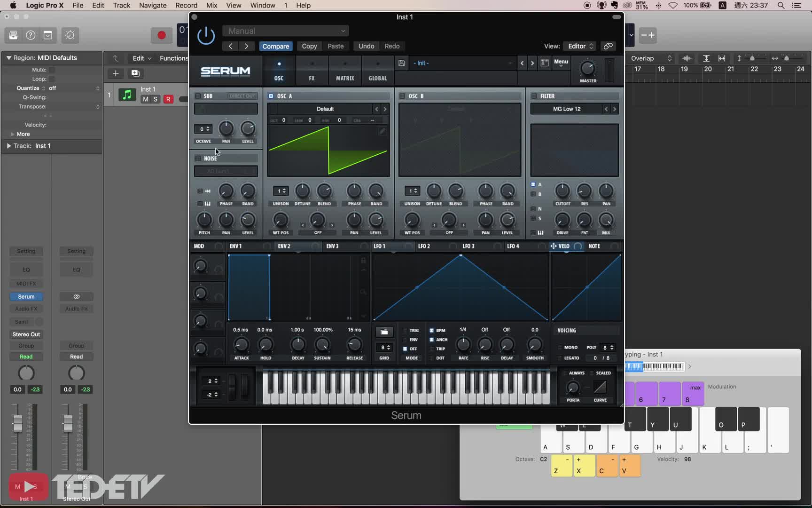This screenshot has width=812, height=508.
Task: Enable the SUB oscillator checkbox
Action: click(198, 96)
